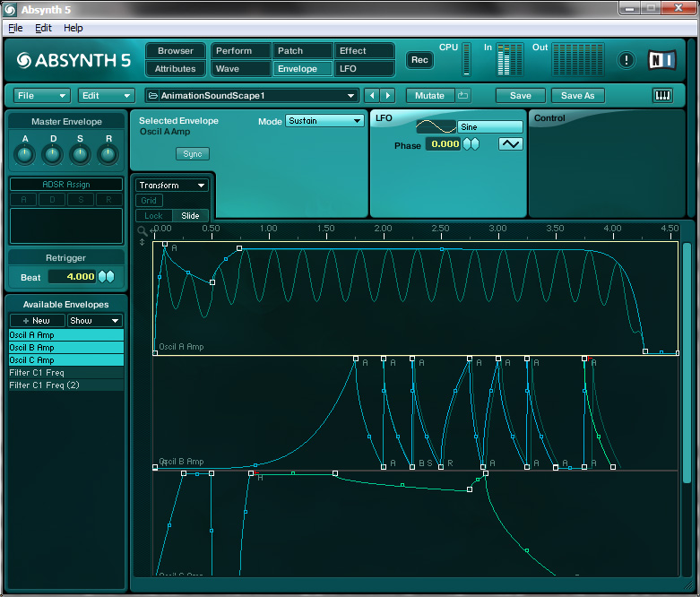
Task: Open the AnimationSoundScape1 preset dropdown
Action: pos(252,96)
